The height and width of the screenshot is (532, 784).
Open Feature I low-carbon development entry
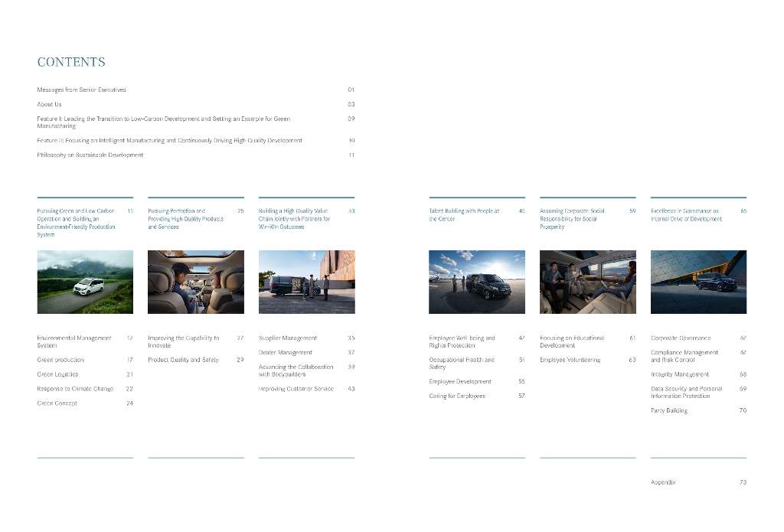click(x=164, y=122)
